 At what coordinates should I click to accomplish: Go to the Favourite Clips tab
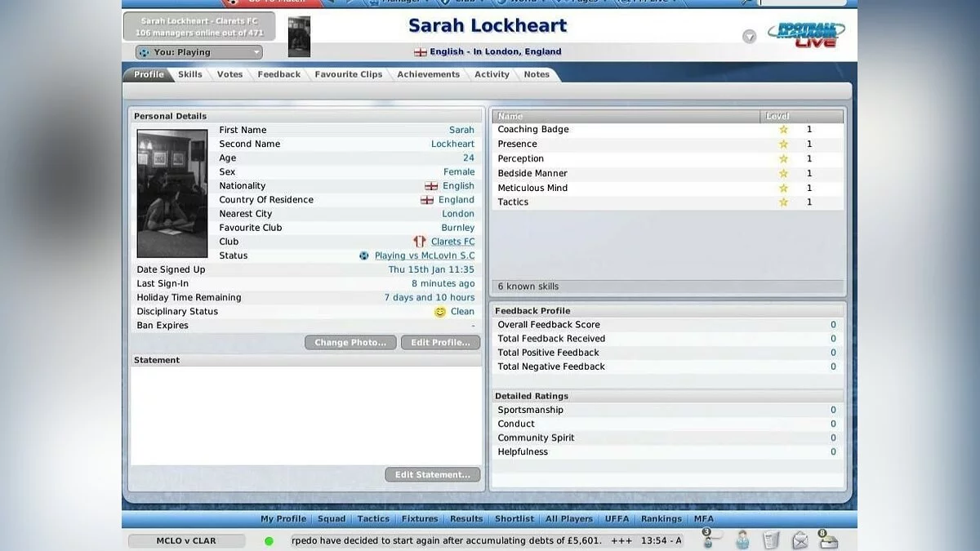click(x=349, y=74)
